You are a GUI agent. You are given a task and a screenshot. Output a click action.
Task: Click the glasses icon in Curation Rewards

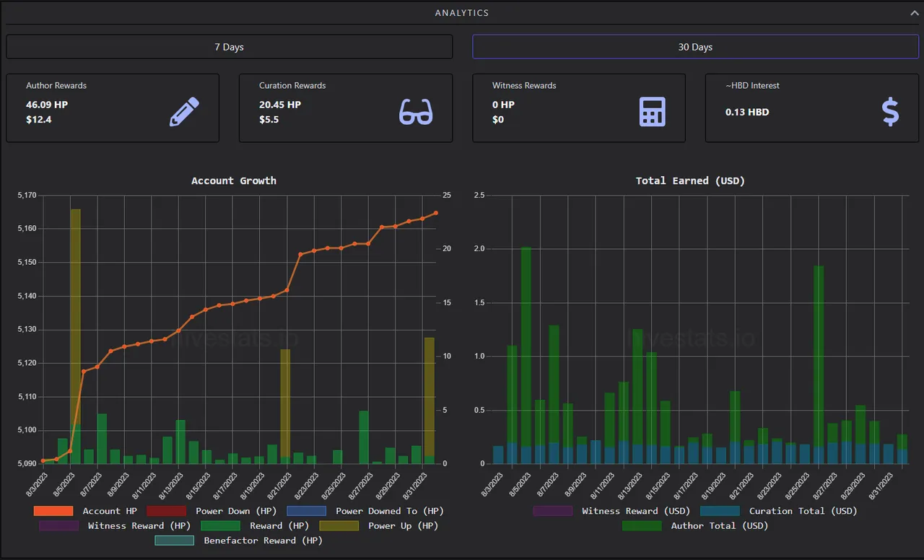coord(416,112)
